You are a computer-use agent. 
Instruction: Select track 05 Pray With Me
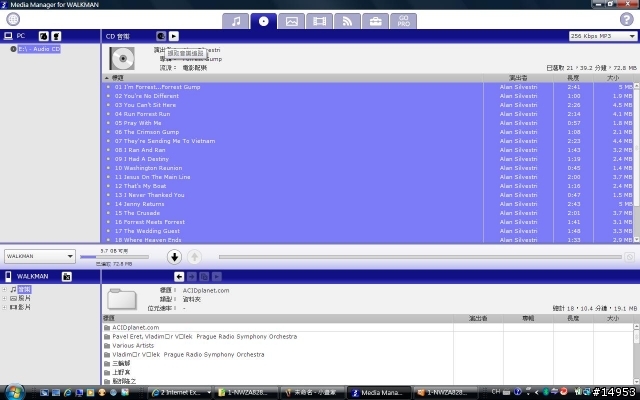(368, 123)
